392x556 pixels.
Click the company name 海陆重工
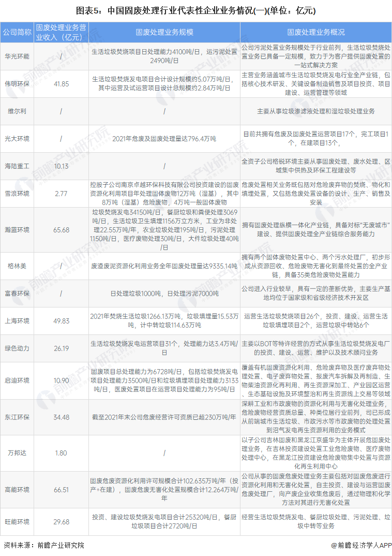click(17, 166)
